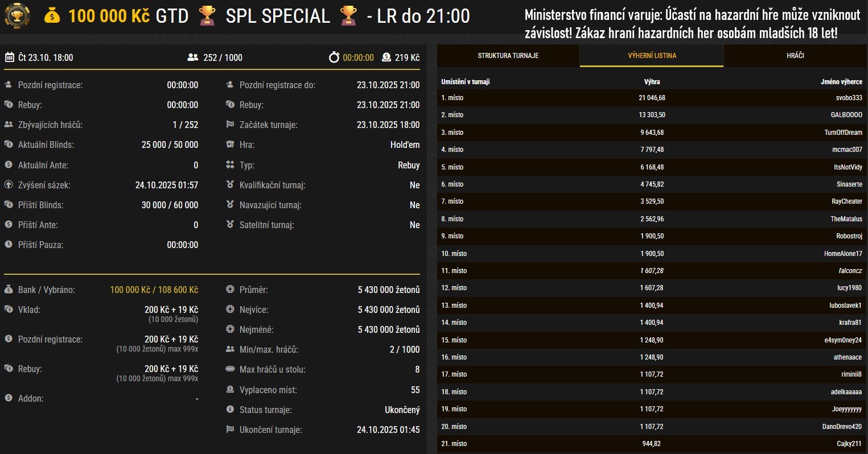Image resolution: width=868 pixels, height=454 pixels.
Task: Click the clock icon beside Příští Pauza
Action: pyautogui.click(x=9, y=245)
